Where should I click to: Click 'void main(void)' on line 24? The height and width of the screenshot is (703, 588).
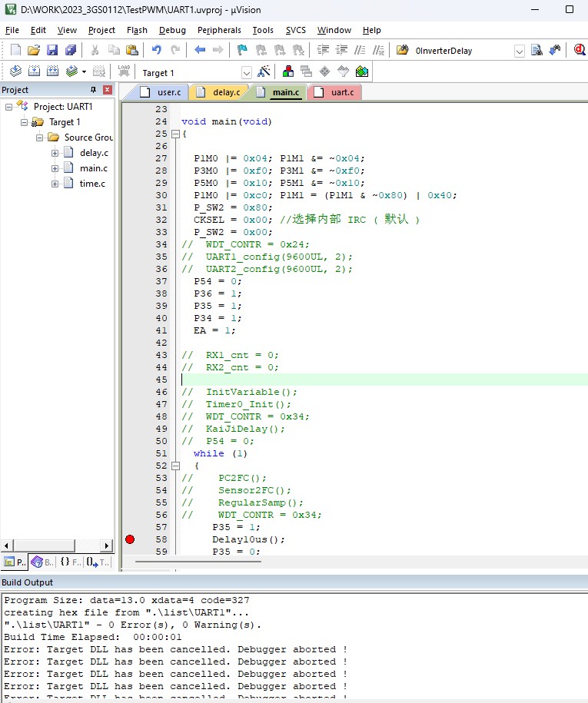click(227, 121)
